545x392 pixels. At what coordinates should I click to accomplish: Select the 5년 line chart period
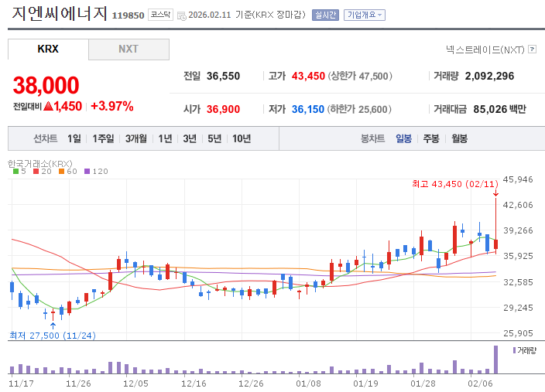(214, 139)
